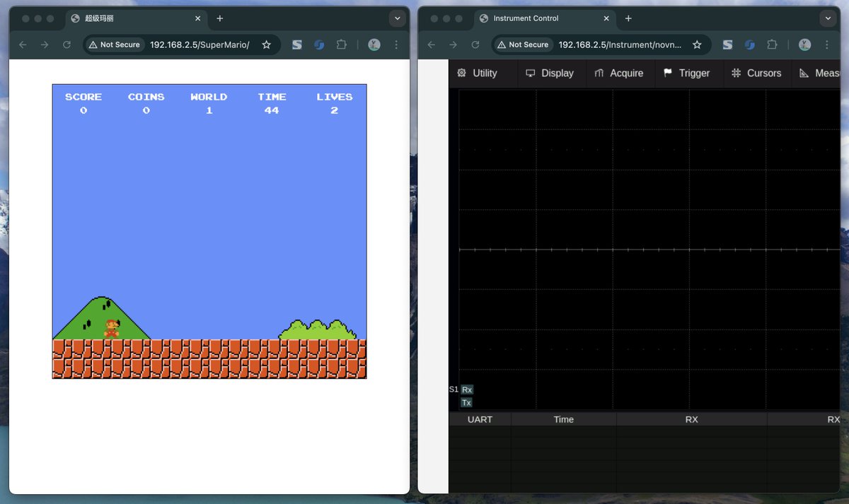The width and height of the screenshot is (849, 504).
Task: Open the Display menu in Instrument Control
Action: pyautogui.click(x=550, y=73)
